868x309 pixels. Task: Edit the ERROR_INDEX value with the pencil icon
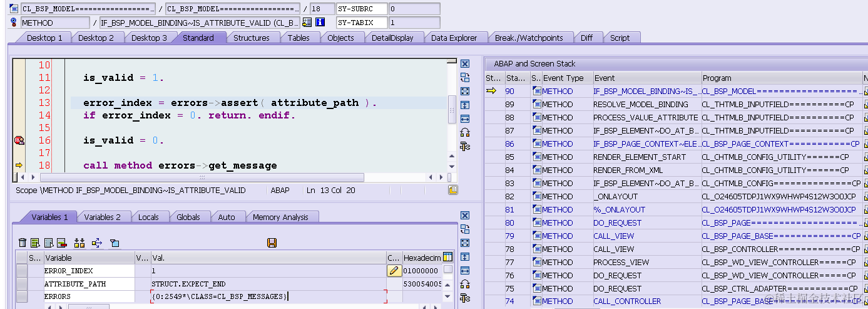394,271
